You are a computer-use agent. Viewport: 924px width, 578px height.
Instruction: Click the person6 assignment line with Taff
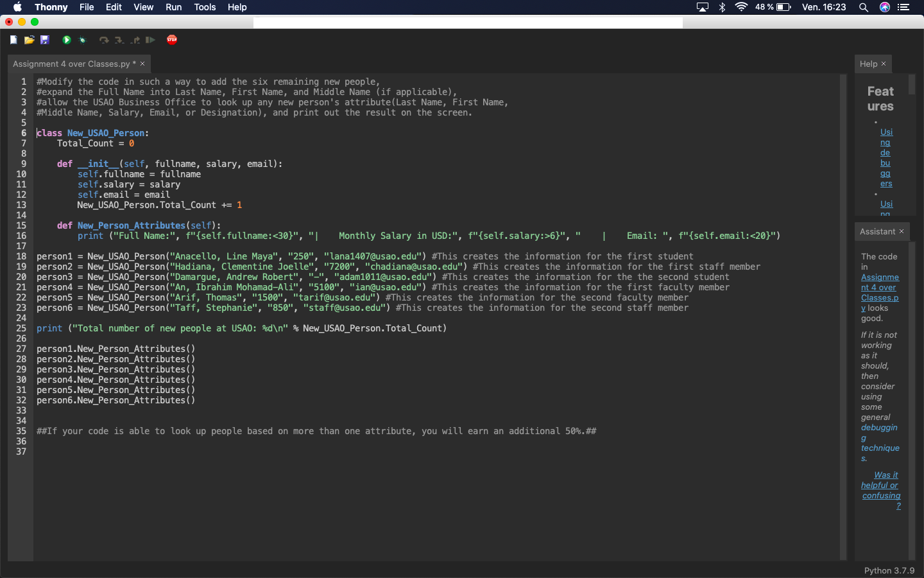point(362,308)
